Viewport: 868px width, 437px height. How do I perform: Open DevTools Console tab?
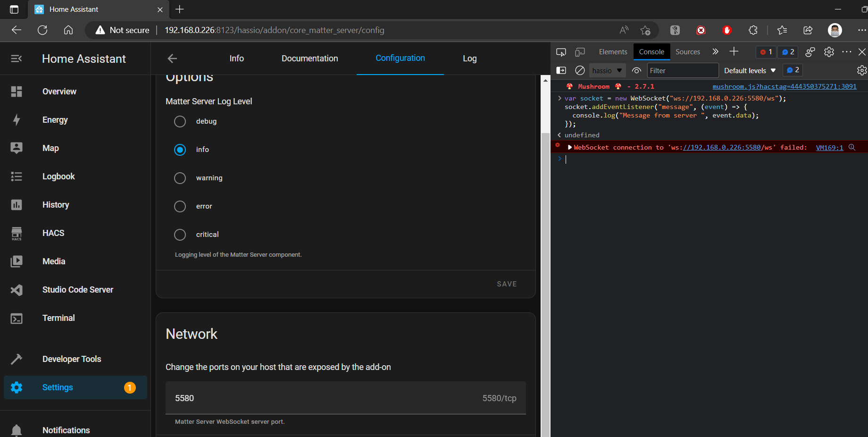coord(651,52)
